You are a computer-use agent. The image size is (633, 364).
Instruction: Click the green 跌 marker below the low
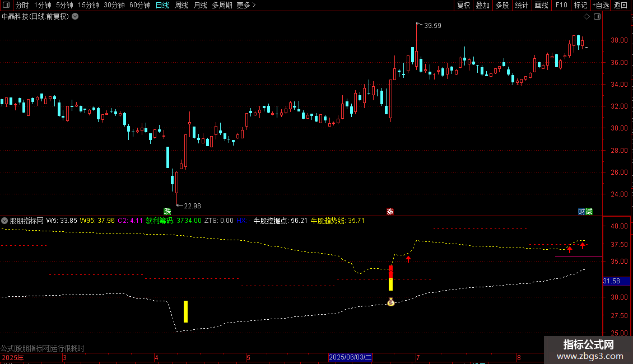click(x=167, y=212)
